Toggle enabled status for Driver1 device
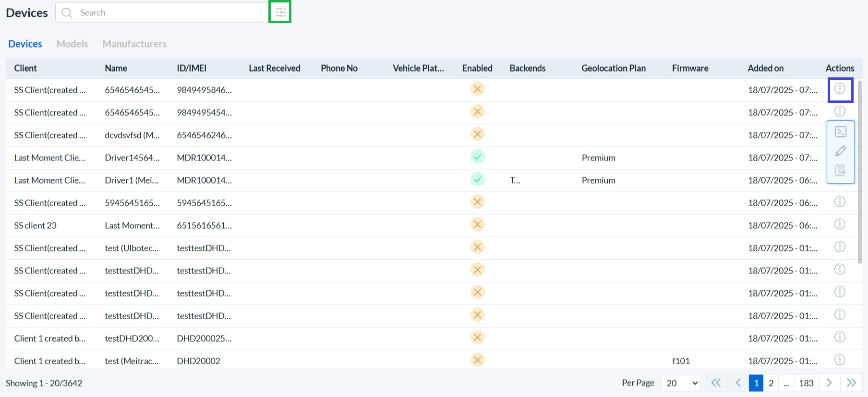 [477, 180]
